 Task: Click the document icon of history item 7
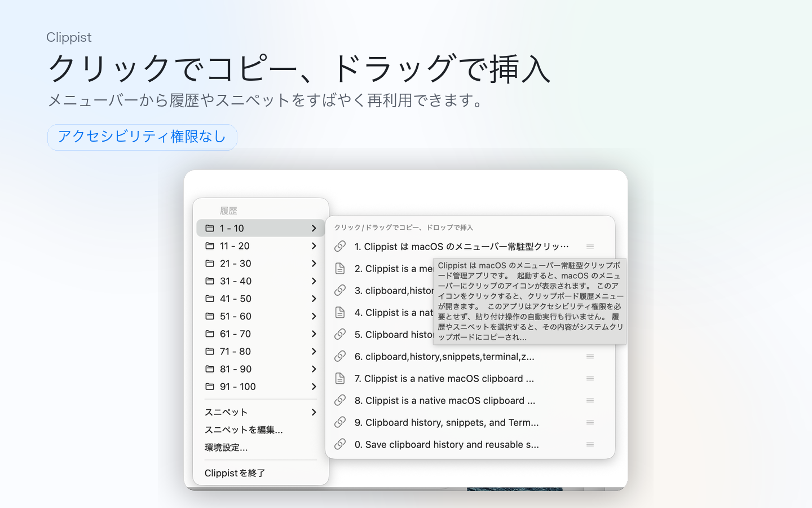coord(340,378)
